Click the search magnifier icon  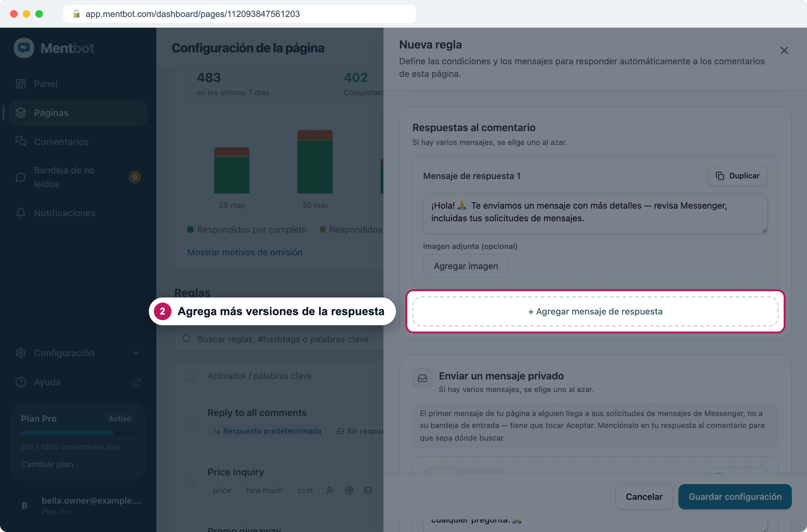[186, 338]
